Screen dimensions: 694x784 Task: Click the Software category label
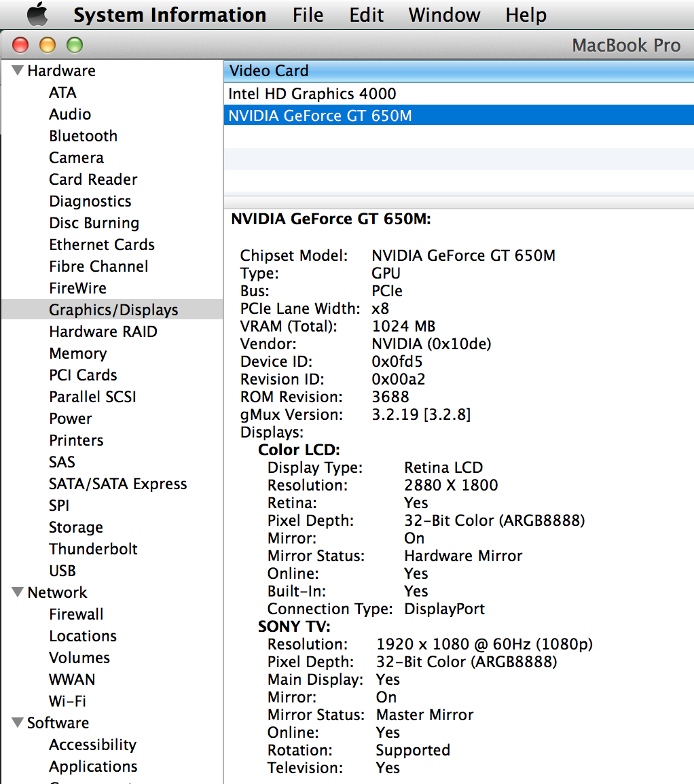58,722
